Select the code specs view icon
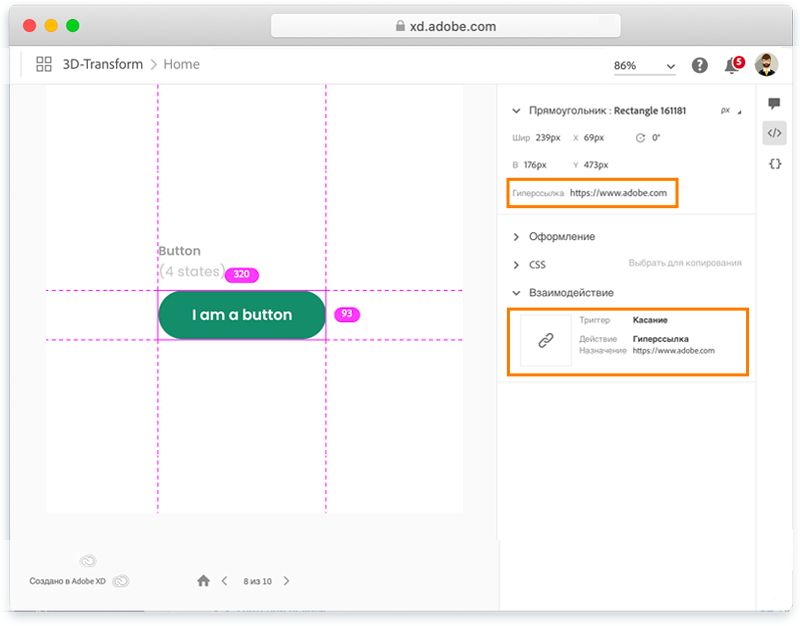Image resolution: width=800 pixels, height=626 pixels. point(774,133)
